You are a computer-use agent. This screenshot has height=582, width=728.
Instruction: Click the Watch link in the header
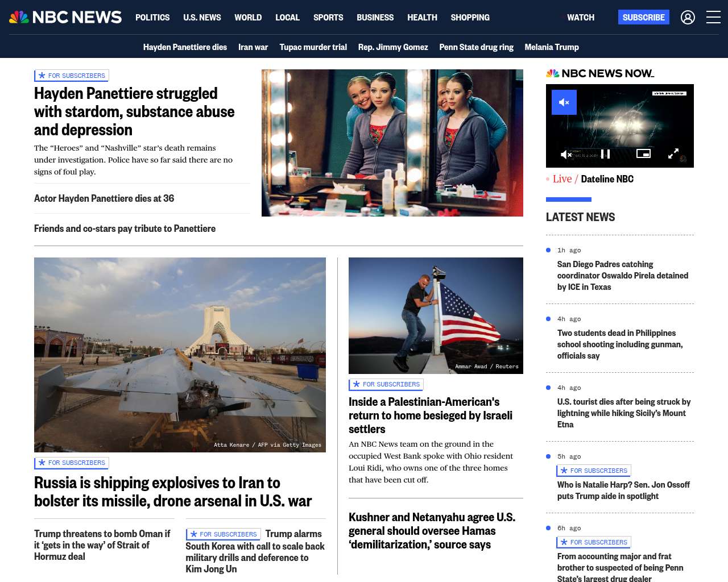tap(581, 18)
